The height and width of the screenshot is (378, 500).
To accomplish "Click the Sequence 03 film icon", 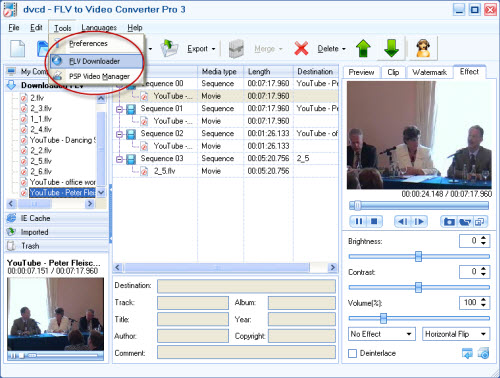I will pyautogui.click(x=131, y=159).
